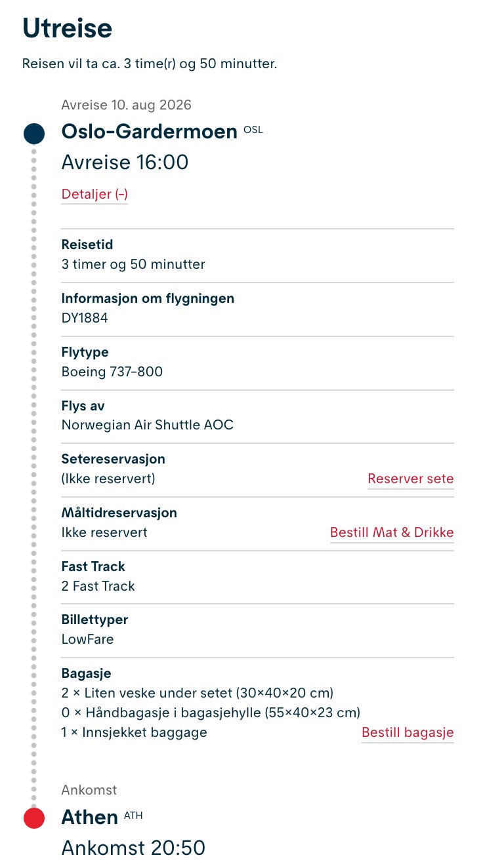Collapse flight details via Detaljer (–) link
Screen dimensions: 483x868
(x=94, y=194)
